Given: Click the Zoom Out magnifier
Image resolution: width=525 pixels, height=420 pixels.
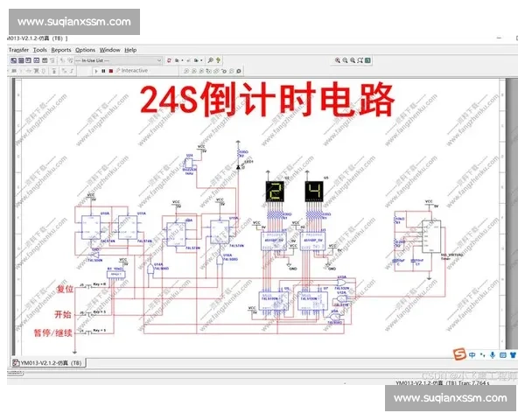Looking at the screenshot, I should tap(345, 60).
